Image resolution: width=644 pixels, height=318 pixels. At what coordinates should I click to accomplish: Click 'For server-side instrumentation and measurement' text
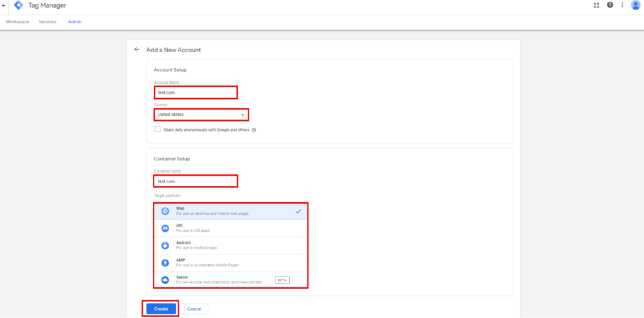pyautogui.click(x=219, y=283)
